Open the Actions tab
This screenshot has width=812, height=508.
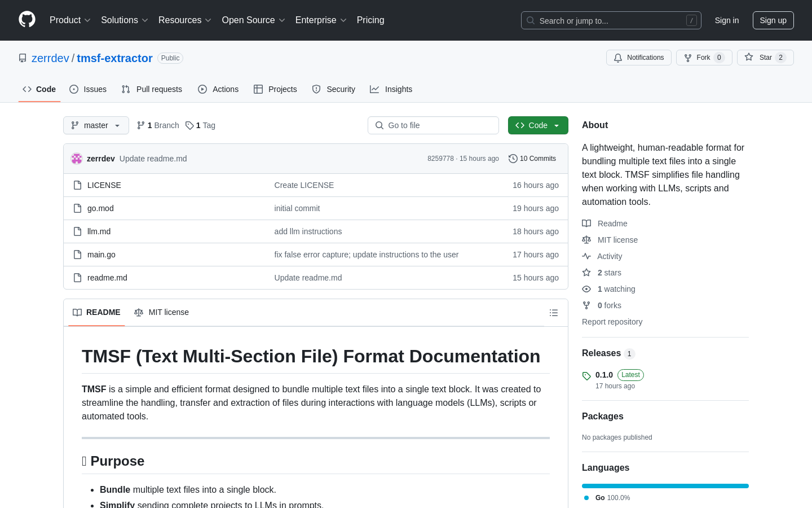tap(218, 89)
